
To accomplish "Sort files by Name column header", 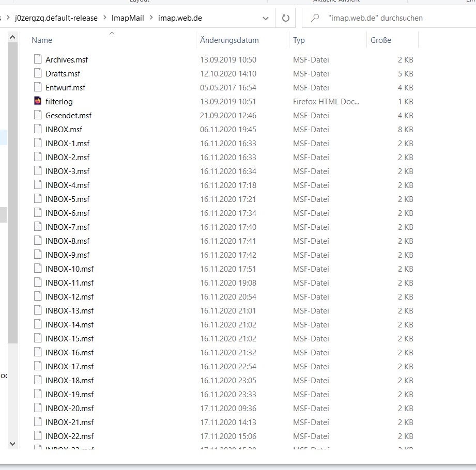I will click(42, 40).
